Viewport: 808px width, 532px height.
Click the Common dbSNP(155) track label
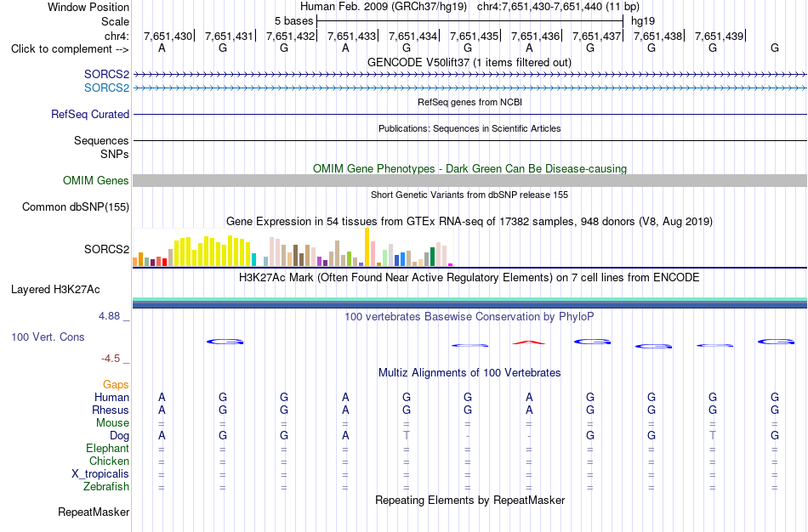(75, 207)
